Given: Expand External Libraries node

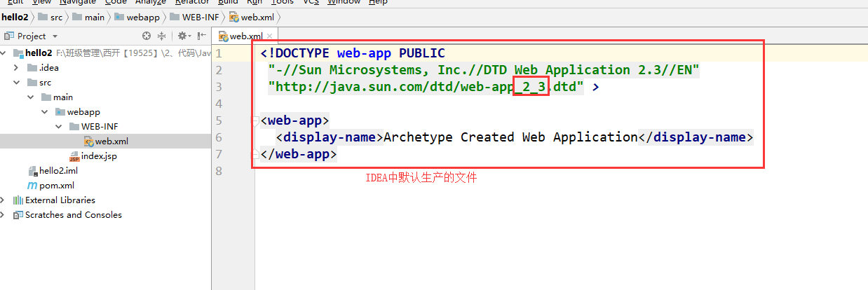Looking at the screenshot, I should tap(4, 200).
